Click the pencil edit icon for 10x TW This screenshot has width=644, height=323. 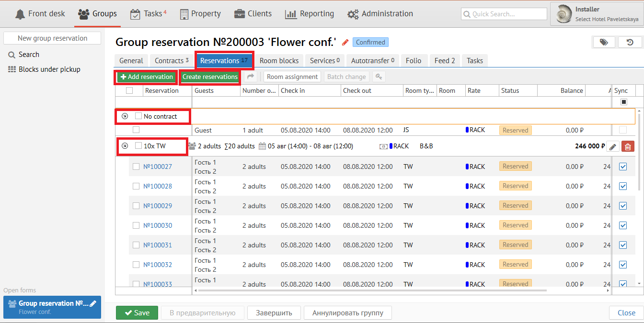pos(613,146)
